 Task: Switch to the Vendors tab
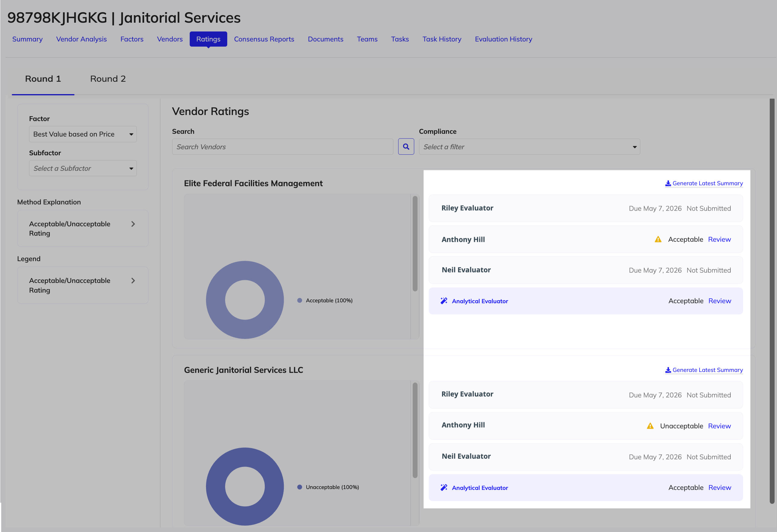coord(170,39)
